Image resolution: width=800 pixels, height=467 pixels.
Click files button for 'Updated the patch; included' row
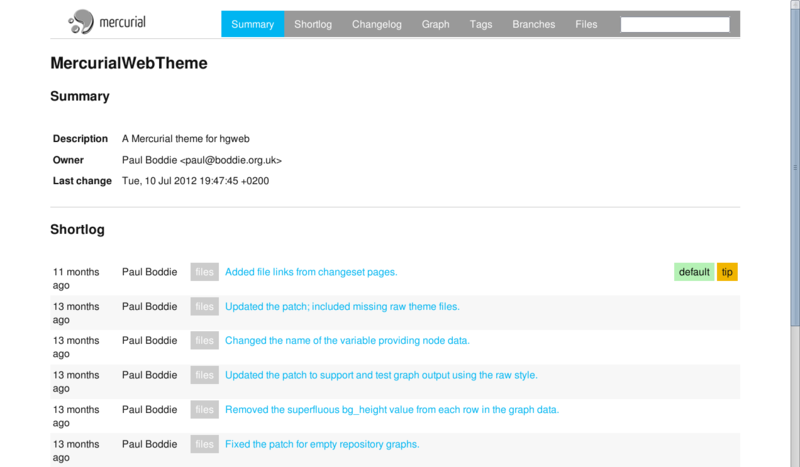click(x=205, y=306)
